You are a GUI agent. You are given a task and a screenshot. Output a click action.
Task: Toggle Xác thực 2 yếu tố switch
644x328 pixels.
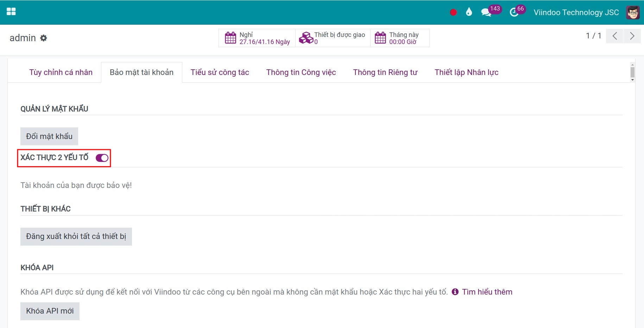coord(102,158)
